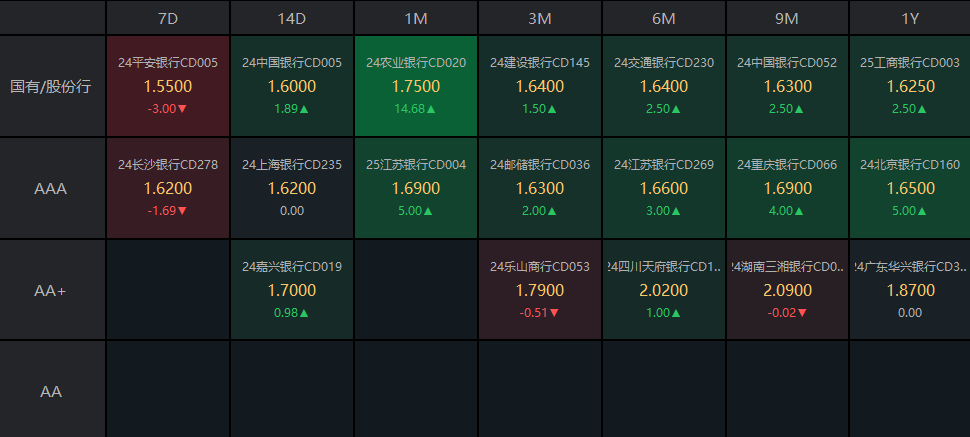970x437 pixels.
Task: Click the AA rating row label
Action: click(x=52, y=391)
